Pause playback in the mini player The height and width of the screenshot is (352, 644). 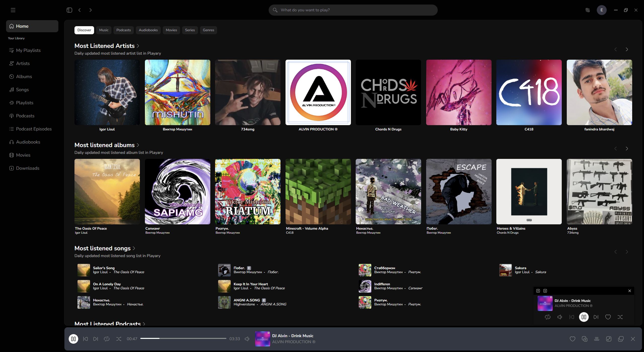584,317
